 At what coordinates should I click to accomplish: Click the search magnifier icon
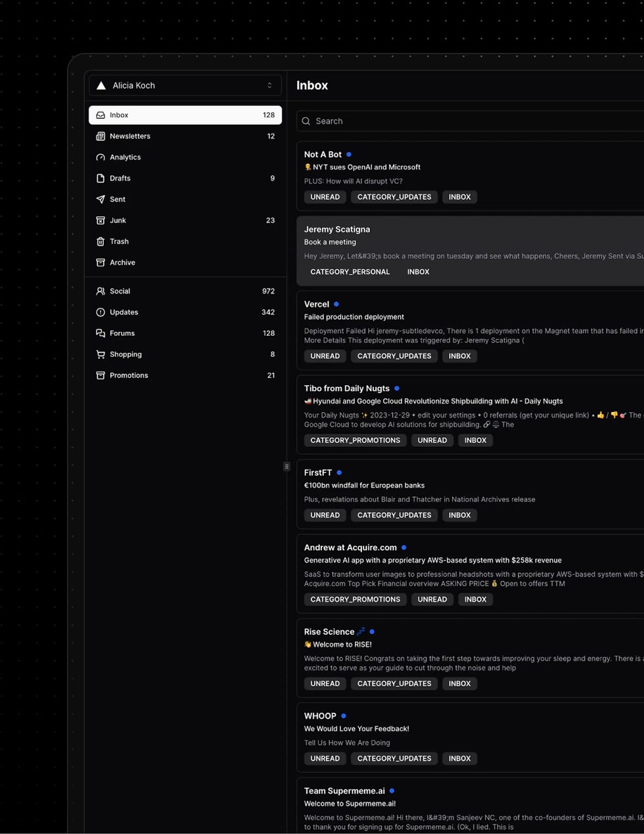306,121
